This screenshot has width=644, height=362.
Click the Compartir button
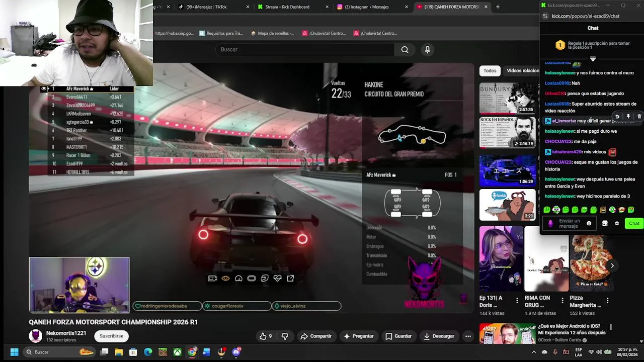[x=315, y=336]
